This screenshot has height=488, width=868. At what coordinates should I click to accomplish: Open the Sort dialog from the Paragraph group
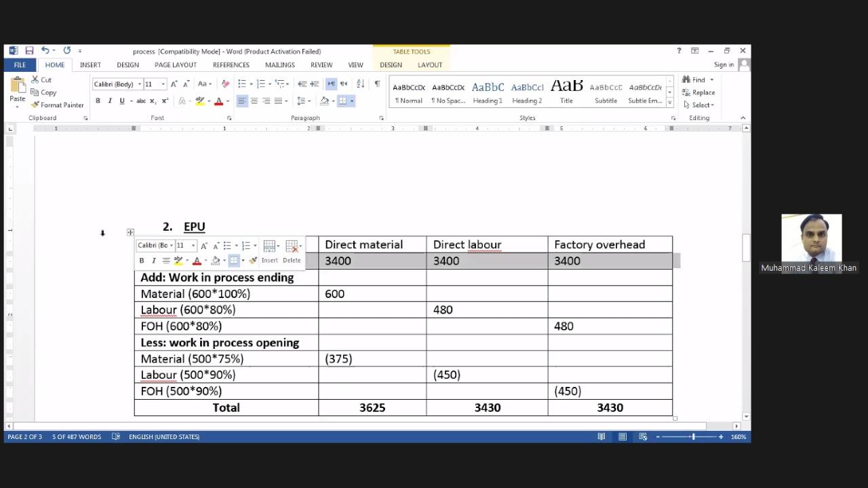(360, 83)
